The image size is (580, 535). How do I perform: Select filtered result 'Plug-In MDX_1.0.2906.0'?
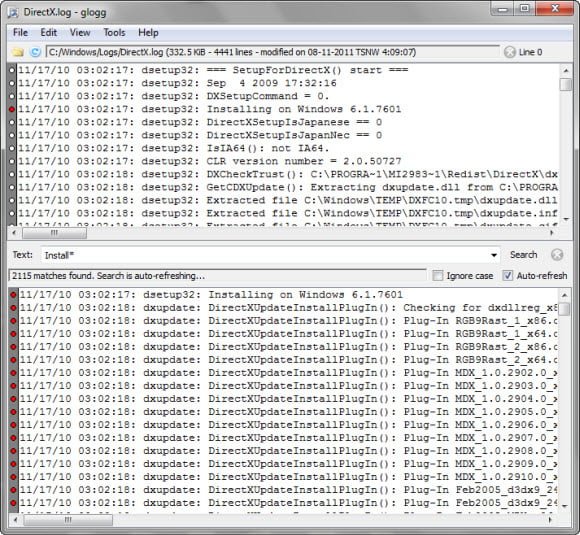pos(288,425)
